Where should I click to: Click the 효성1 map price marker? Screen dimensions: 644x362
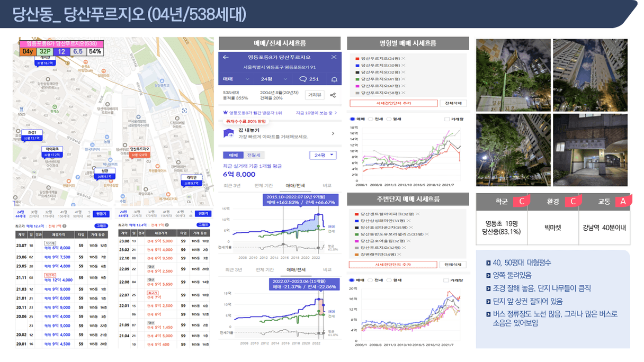(x=32, y=135)
